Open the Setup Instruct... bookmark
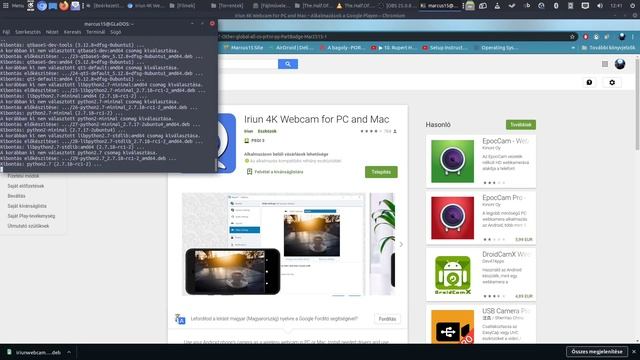Viewport: 640px width, 360px height. tap(444, 48)
